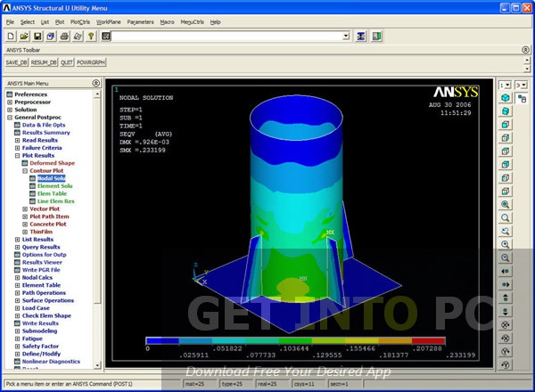
Task: Click the ANSYS Help question mark icon
Action: pos(91,37)
